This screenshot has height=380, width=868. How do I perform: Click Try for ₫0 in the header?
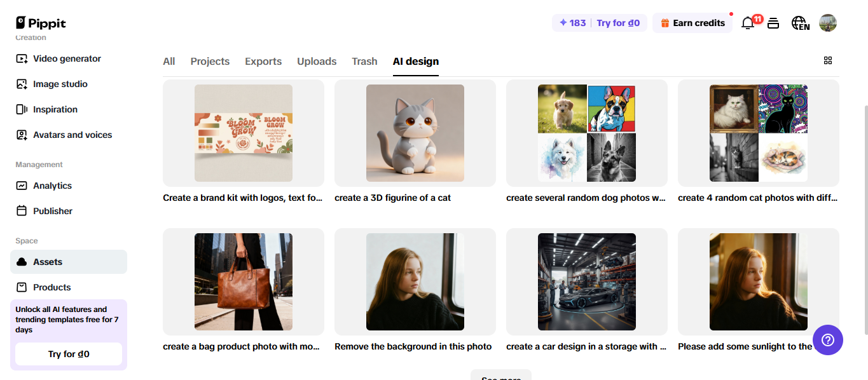click(x=618, y=23)
